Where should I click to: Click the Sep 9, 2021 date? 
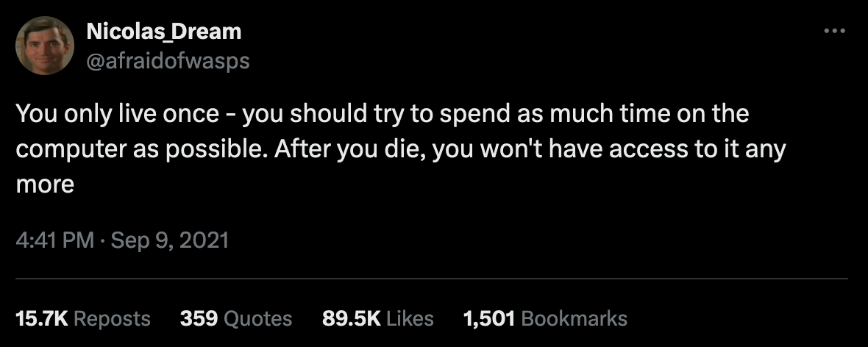click(168, 240)
